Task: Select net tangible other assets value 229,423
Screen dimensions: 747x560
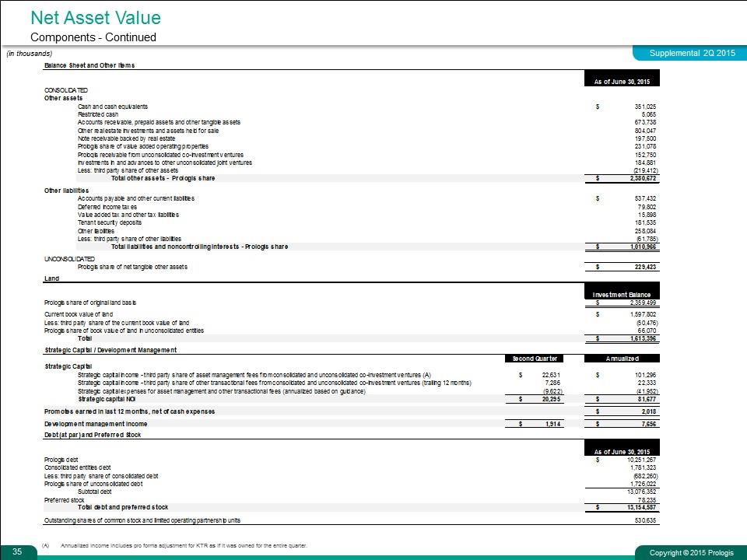Action: 645,267
